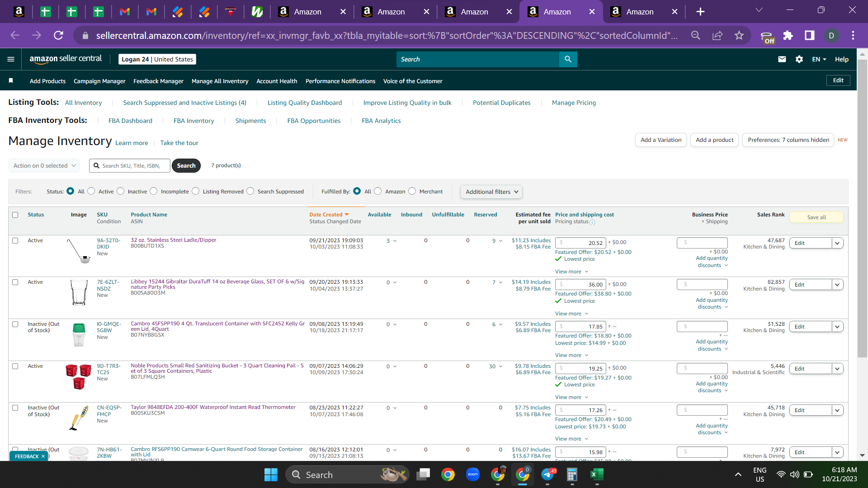Click the Edit favorites bar button
Viewport: 868px width, 488px height.
838,80
